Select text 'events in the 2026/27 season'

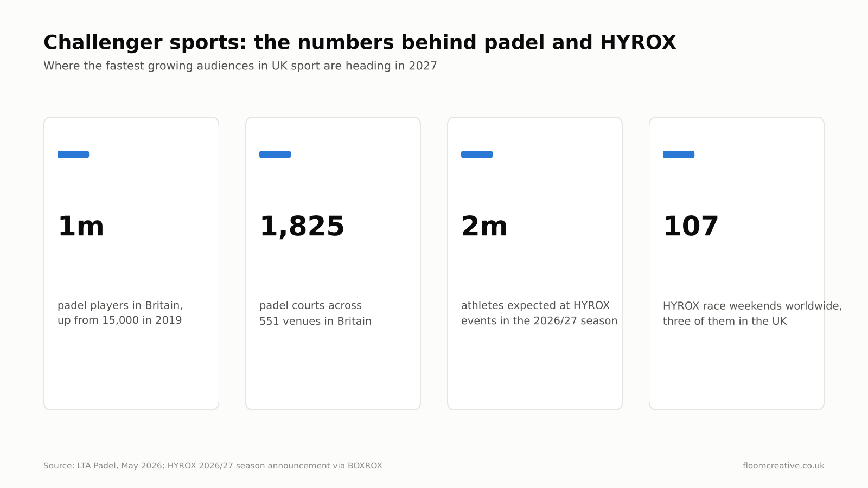(539, 321)
